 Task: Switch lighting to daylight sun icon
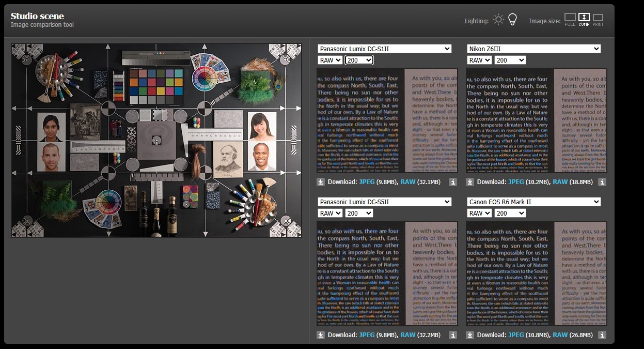click(498, 20)
